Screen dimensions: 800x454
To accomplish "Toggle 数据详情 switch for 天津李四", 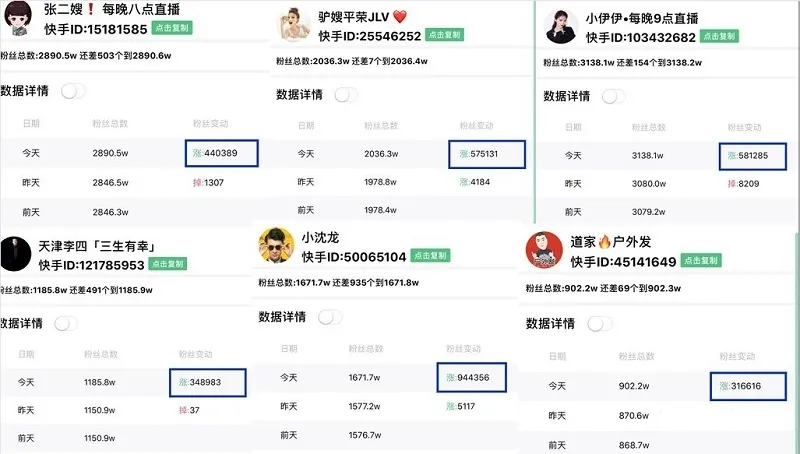I will point(66,323).
